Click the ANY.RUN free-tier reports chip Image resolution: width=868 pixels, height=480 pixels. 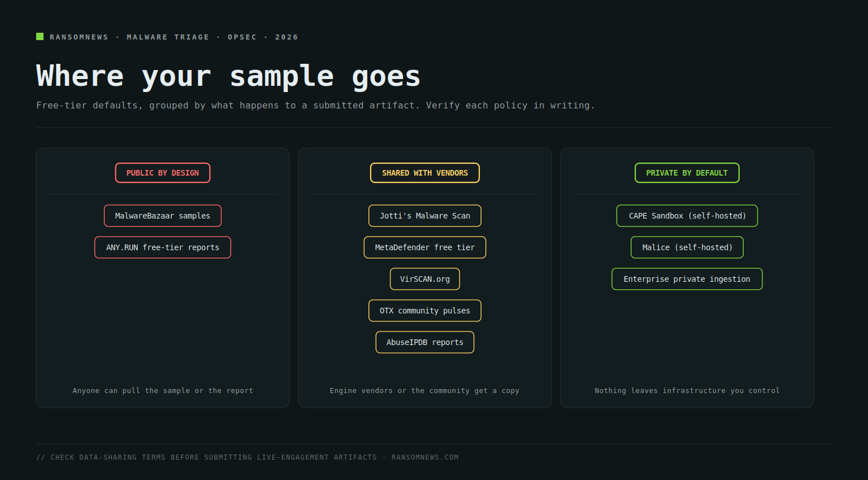pyautogui.click(x=163, y=247)
